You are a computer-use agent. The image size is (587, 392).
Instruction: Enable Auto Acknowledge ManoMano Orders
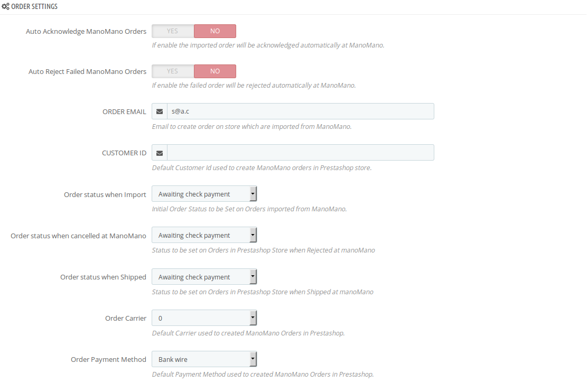(172, 31)
